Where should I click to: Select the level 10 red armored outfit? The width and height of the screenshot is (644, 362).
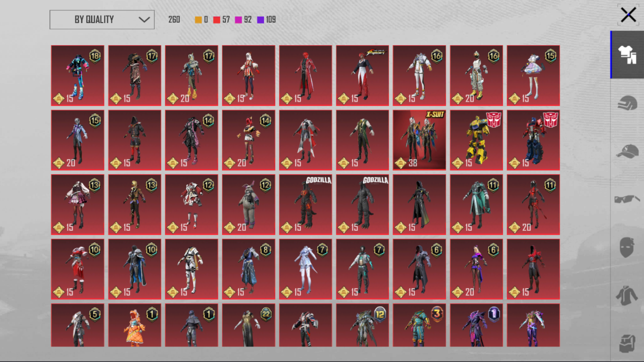[77, 269]
